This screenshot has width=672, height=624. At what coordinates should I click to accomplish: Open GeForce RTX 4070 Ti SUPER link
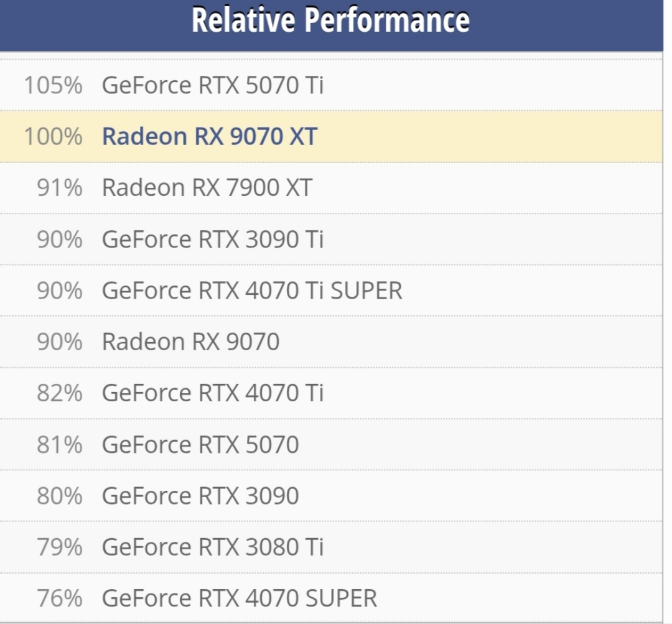point(252,291)
